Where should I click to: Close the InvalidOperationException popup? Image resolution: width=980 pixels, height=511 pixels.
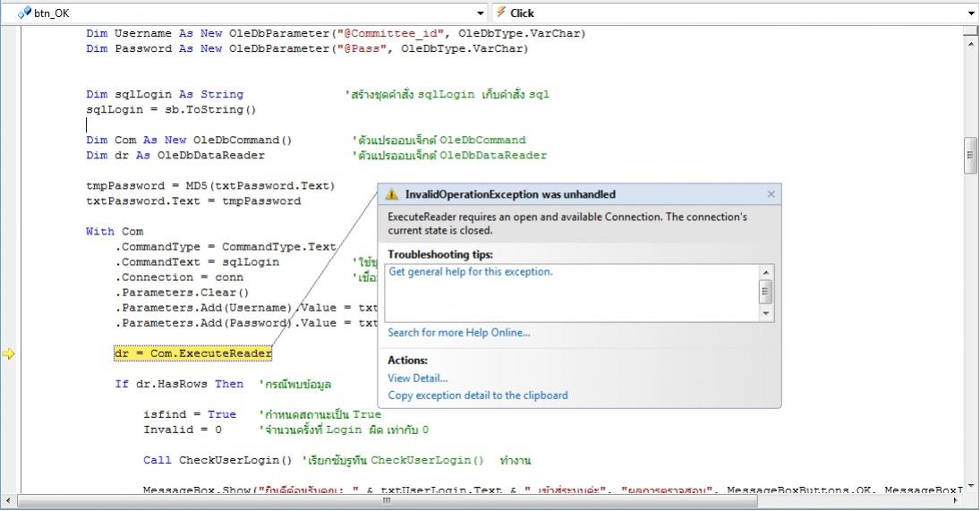[x=771, y=194]
